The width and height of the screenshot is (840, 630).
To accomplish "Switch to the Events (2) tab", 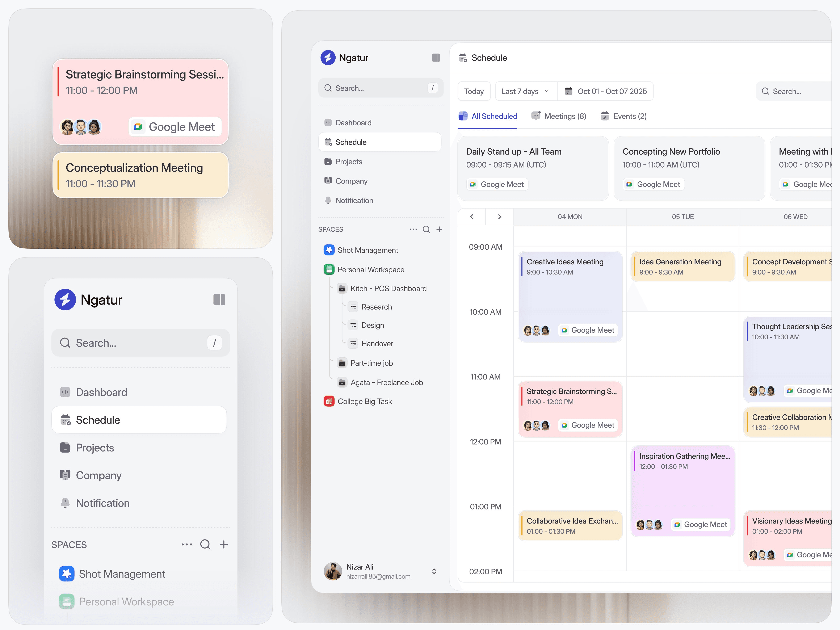I will 623,116.
